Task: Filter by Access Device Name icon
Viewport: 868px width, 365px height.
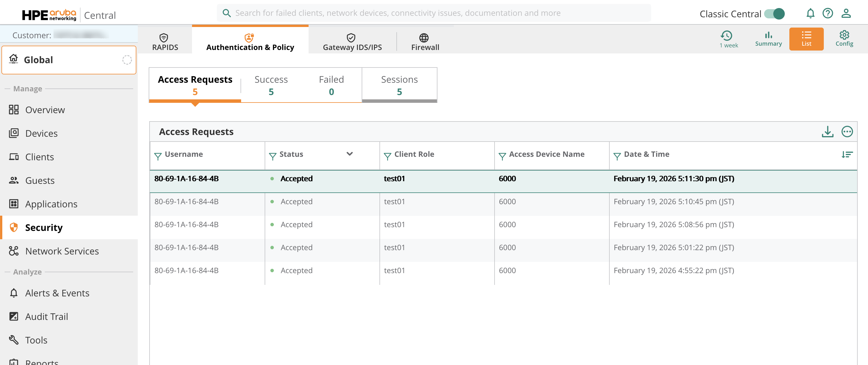Action: [502, 156]
